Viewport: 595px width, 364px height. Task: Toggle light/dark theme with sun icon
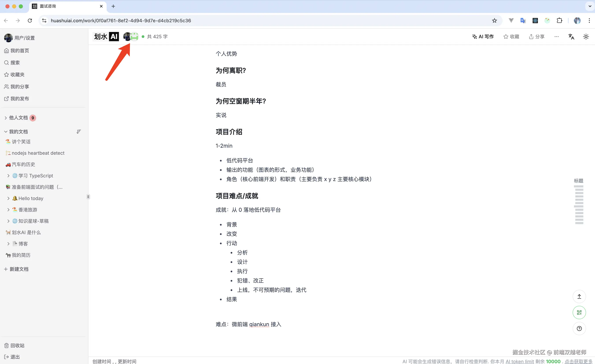[586, 37]
